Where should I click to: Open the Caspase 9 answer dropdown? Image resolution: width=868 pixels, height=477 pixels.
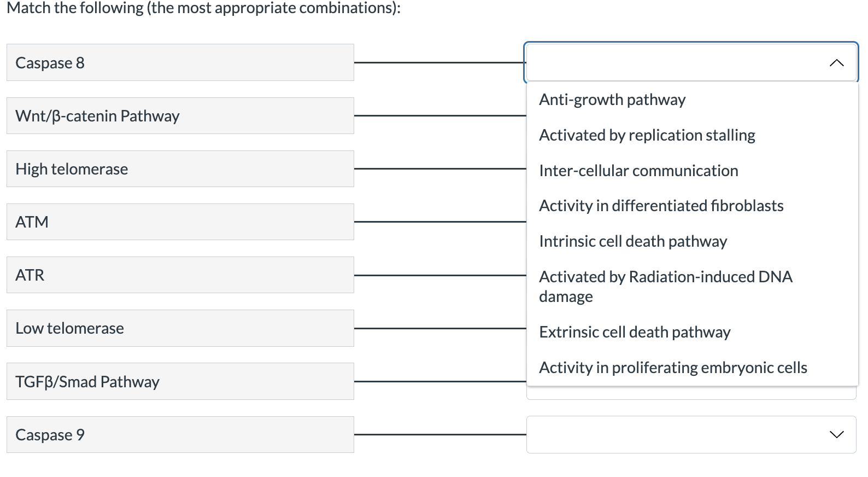pyautogui.click(x=691, y=434)
